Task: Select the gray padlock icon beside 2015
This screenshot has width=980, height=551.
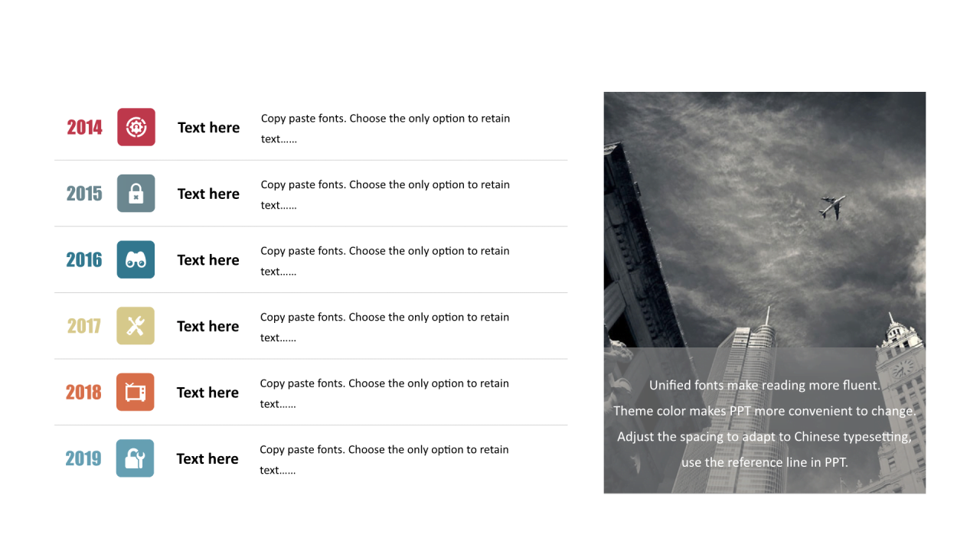Action: [x=136, y=194]
